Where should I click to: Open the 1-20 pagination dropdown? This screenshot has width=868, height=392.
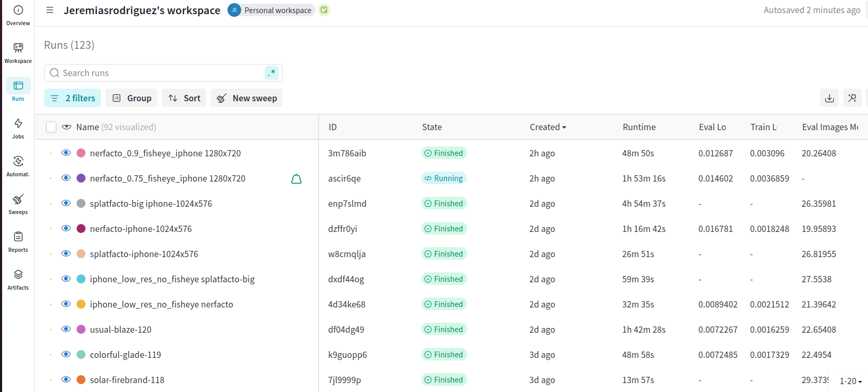pos(850,381)
